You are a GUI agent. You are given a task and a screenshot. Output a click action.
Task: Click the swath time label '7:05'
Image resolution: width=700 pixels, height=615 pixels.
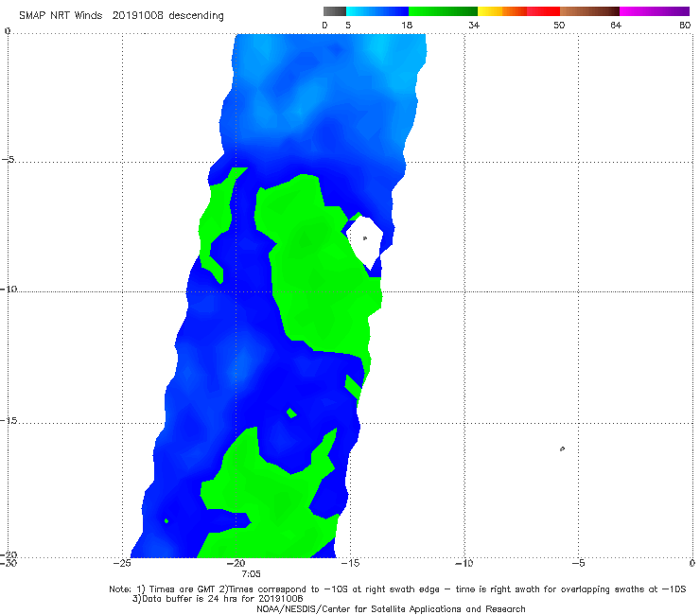click(251, 574)
